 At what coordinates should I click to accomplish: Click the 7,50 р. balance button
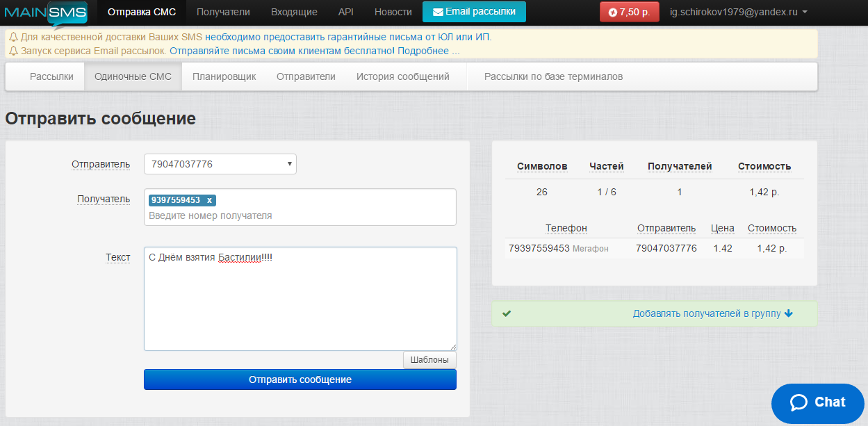pos(629,12)
